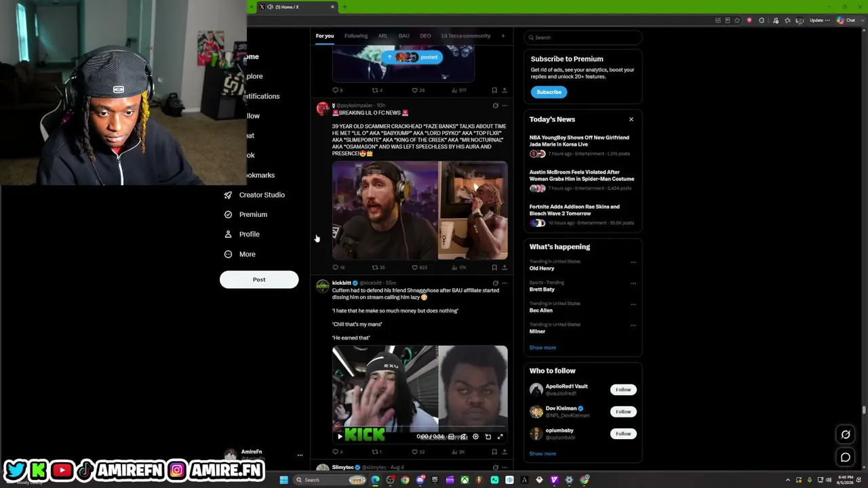Open Premium from the X sidebar
The height and width of the screenshot is (488, 868).
(245, 214)
